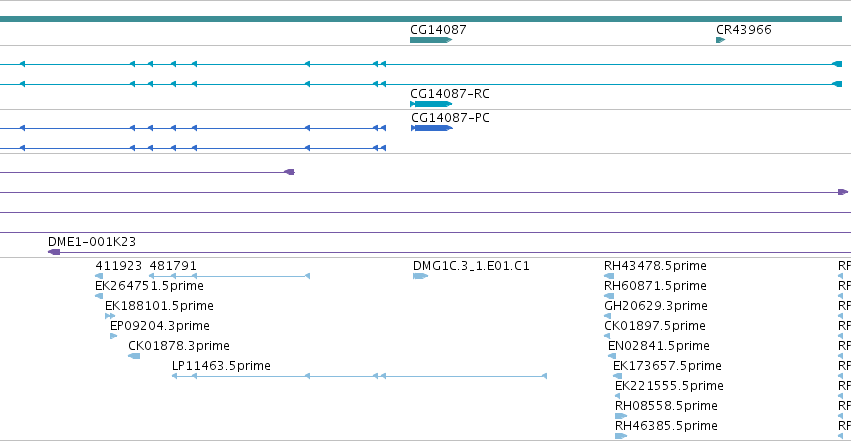Select the CG14087-RC transcript bar
851x441 pixels.
click(431, 104)
